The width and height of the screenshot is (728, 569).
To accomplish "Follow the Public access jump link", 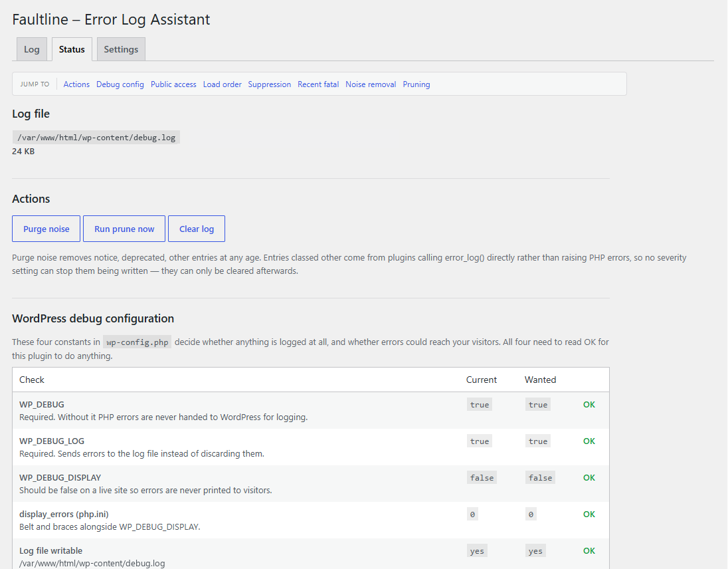I will click(x=173, y=84).
